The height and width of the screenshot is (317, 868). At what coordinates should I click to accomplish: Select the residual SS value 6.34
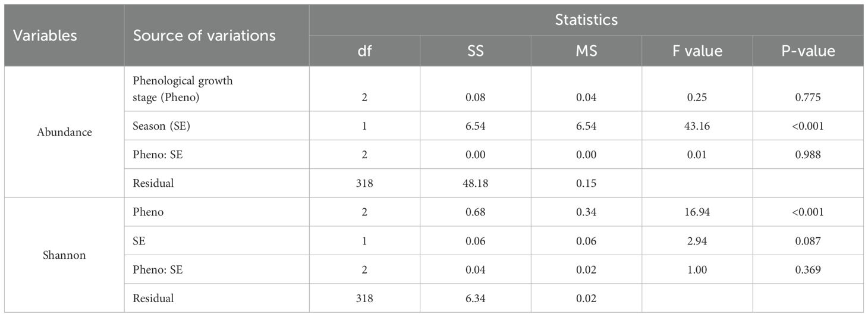click(x=475, y=298)
